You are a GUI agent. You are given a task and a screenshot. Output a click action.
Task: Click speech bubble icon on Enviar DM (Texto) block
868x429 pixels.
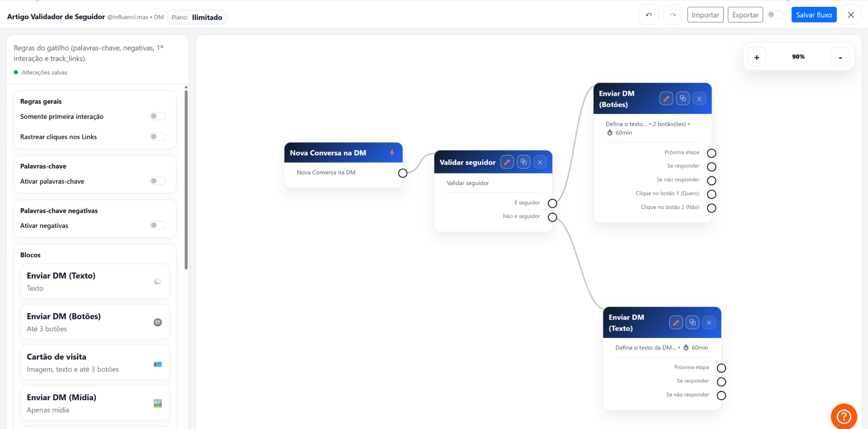pyautogui.click(x=157, y=282)
